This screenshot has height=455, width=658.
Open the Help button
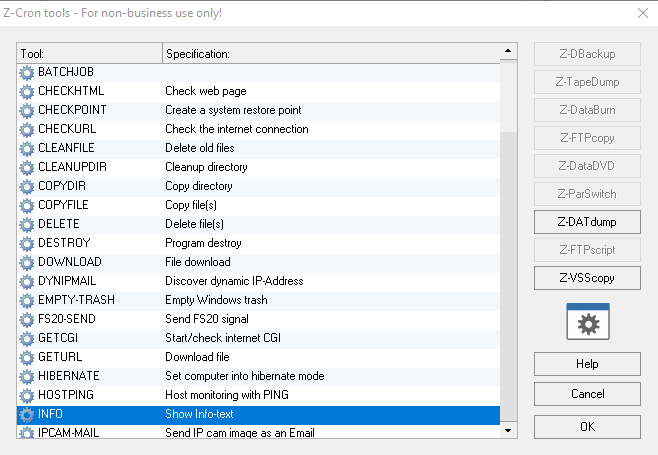587,363
